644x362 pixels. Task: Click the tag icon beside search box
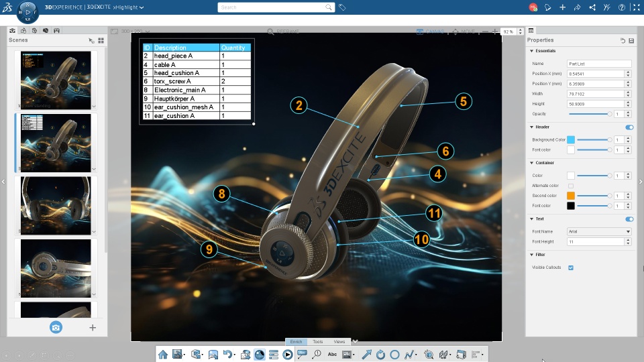(342, 7)
